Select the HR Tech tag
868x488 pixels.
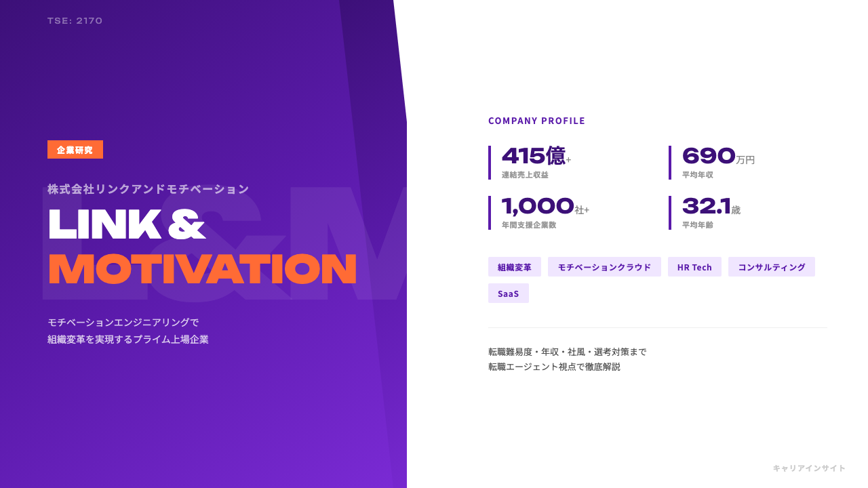[694, 267]
